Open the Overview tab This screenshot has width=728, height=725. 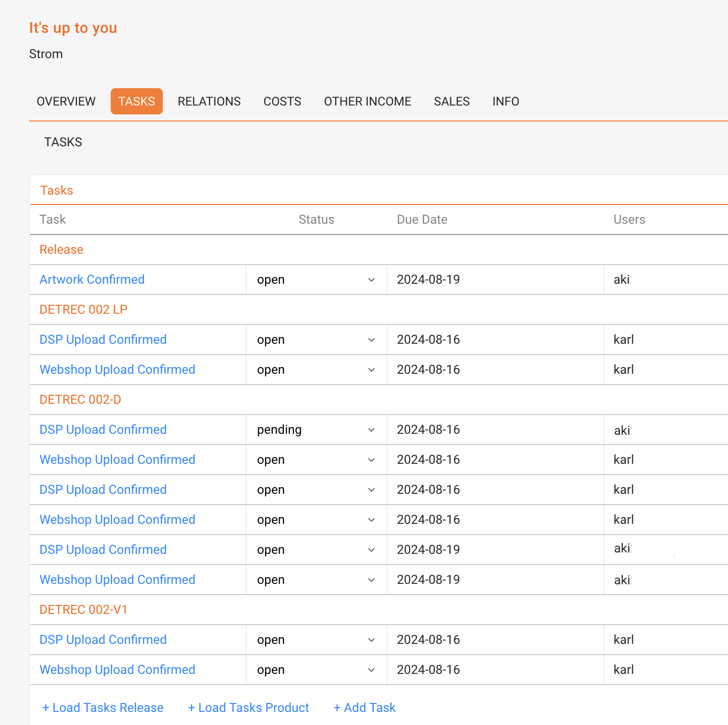(x=66, y=101)
